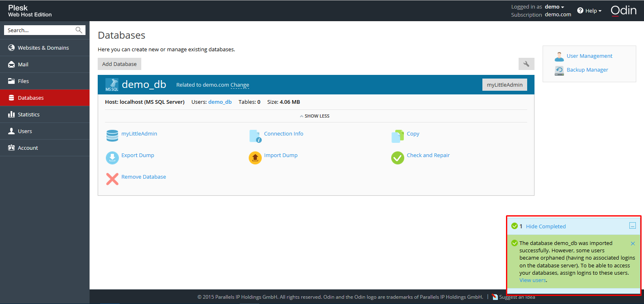Screen dimensions: 644x304
Task: Click the Connection Info document icon
Action: point(255,136)
